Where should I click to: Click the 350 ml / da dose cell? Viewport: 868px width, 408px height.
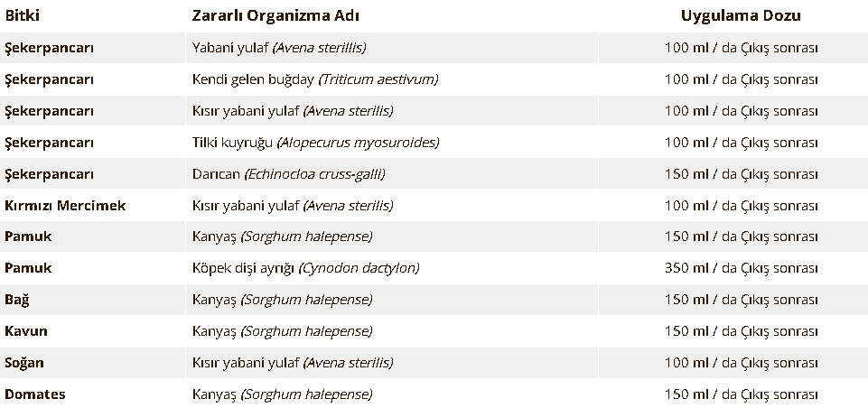[x=741, y=268]
